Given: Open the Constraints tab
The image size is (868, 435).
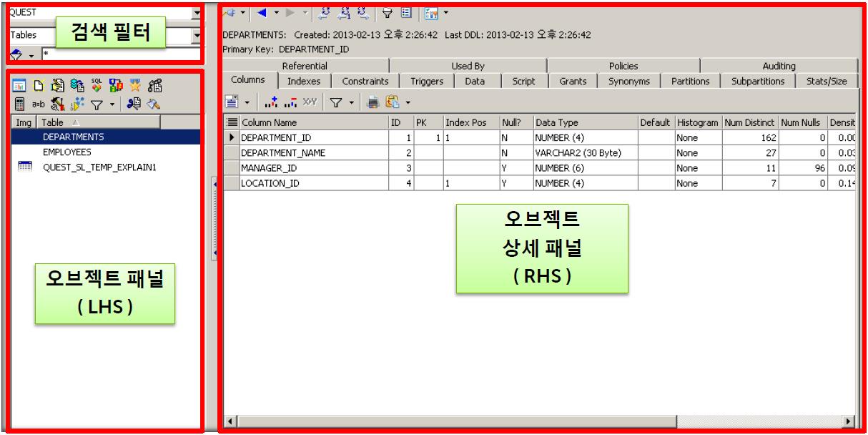Looking at the screenshot, I should click(365, 82).
